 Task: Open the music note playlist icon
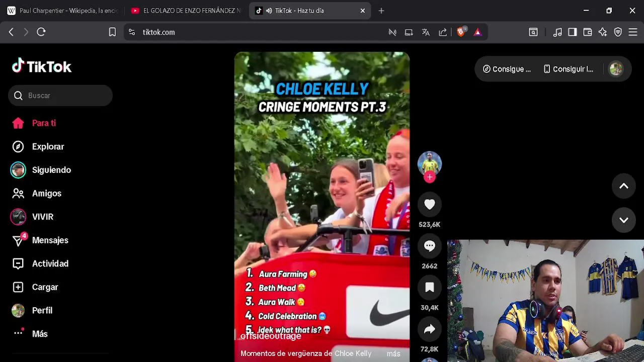click(557, 32)
